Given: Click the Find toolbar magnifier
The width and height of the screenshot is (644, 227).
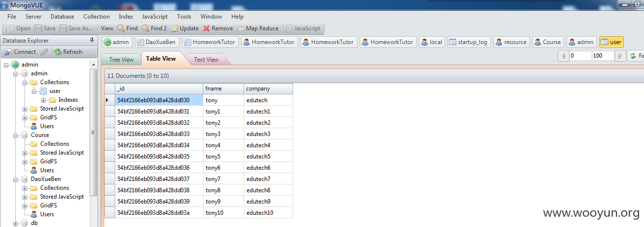Looking at the screenshot, I should click(127, 28).
